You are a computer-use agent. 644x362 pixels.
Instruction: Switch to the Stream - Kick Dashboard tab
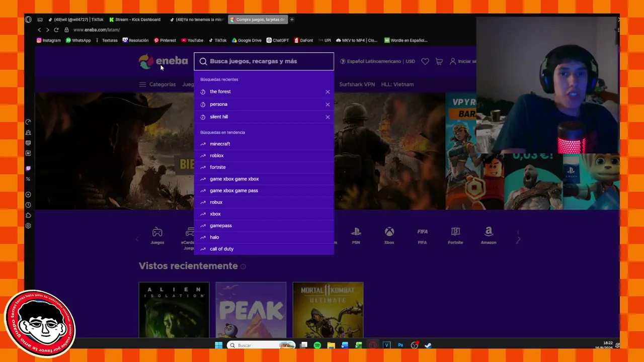[x=135, y=20]
